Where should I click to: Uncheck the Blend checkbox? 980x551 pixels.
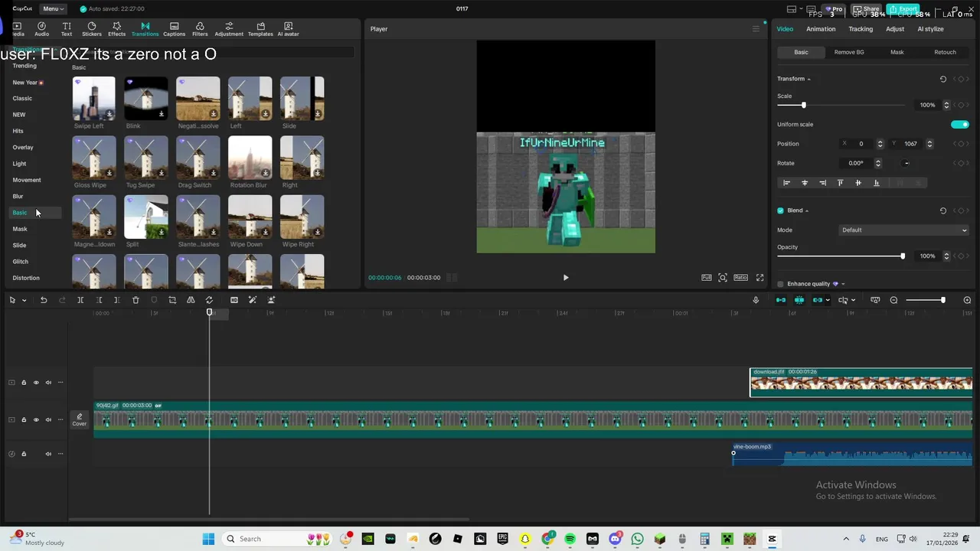[780, 210]
